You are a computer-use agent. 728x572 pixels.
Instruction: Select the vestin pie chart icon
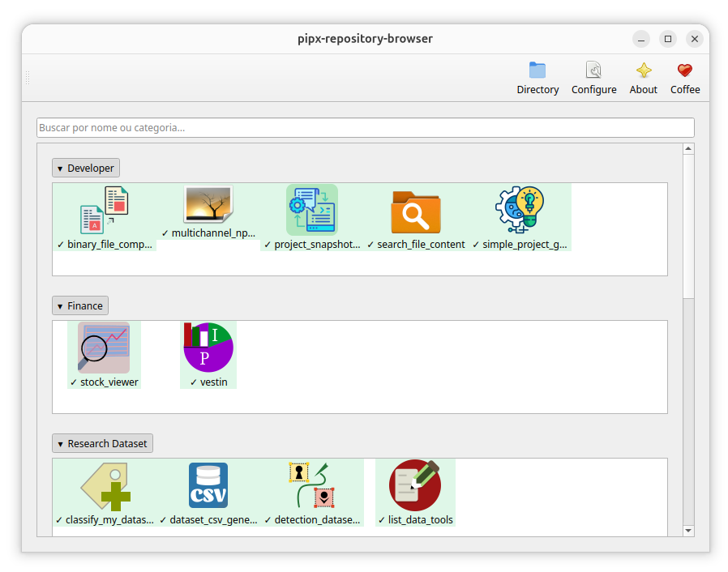[x=208, y=348]
